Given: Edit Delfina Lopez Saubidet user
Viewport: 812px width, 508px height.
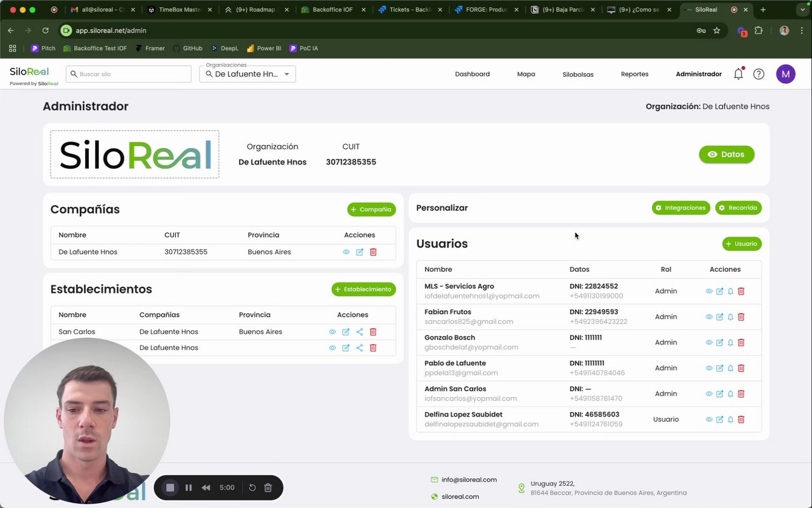Looking at the screenshot, I should click(719, 419).
